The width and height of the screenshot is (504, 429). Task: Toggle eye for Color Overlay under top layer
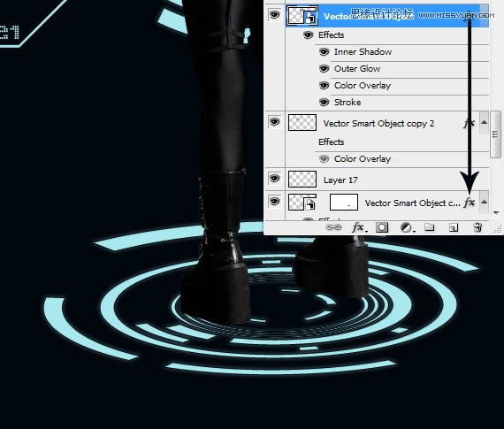324,85
